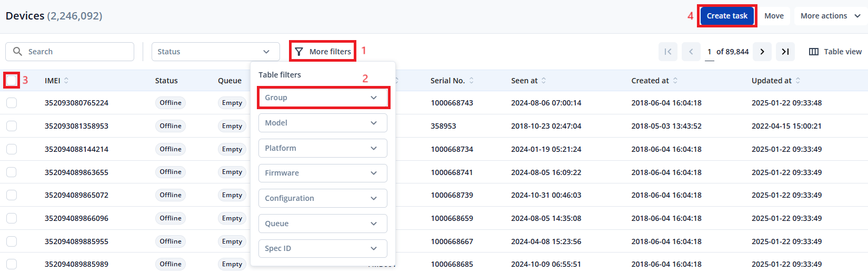The image size is (868, 271).
Task: Open the Firmware filter dropdown
Action: pos(323,173)
